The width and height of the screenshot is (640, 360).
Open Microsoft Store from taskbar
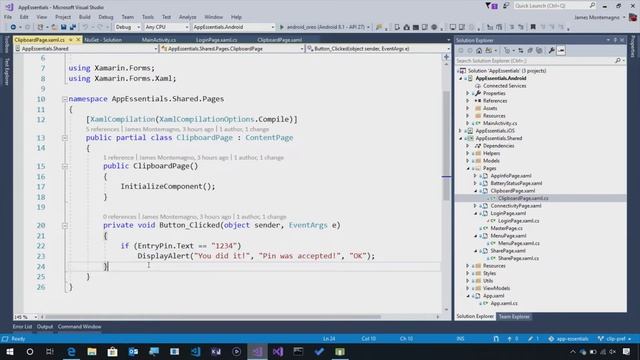click(112, 351)
